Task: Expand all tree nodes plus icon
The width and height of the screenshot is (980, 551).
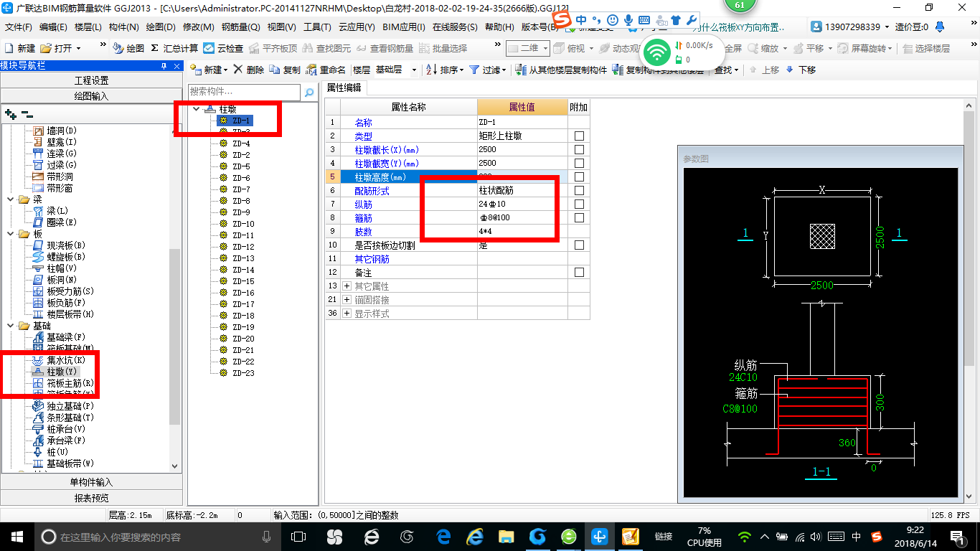Action: 11,113
